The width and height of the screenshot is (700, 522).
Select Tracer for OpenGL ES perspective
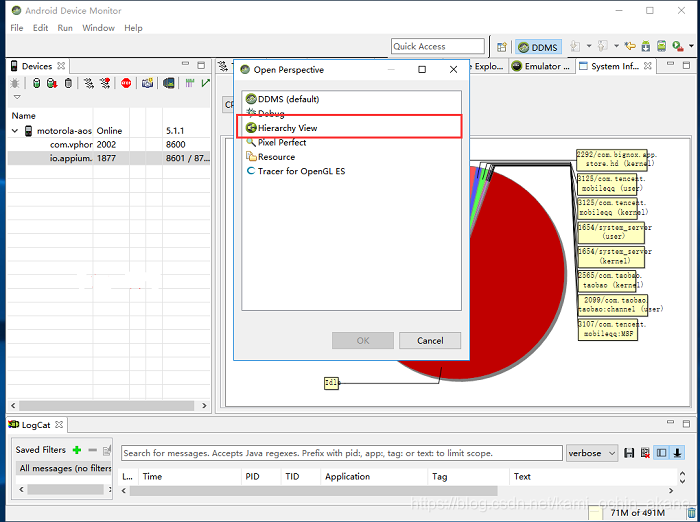(296, 171)
